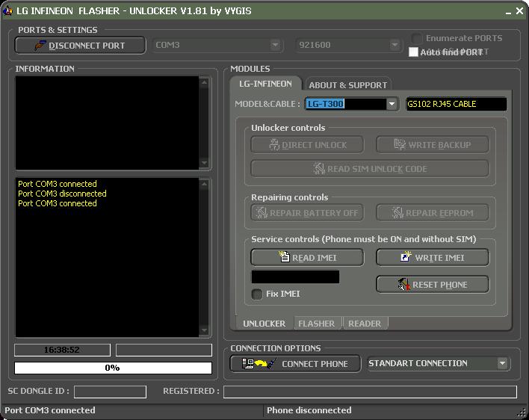This screenshot has height=420, width=529.
Task: Open the ABOUT & SUPPORT tab
Action: [x=348, y=85]
